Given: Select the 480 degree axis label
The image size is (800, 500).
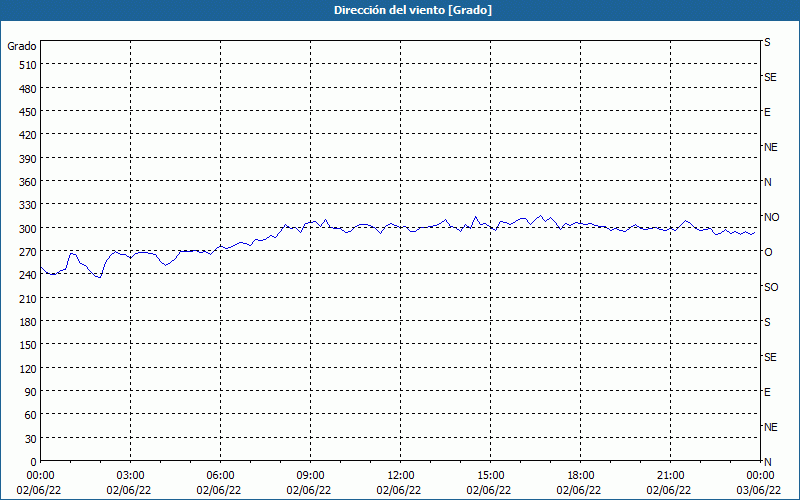Looking at the screenshot, I should click(x=28, y=89).
